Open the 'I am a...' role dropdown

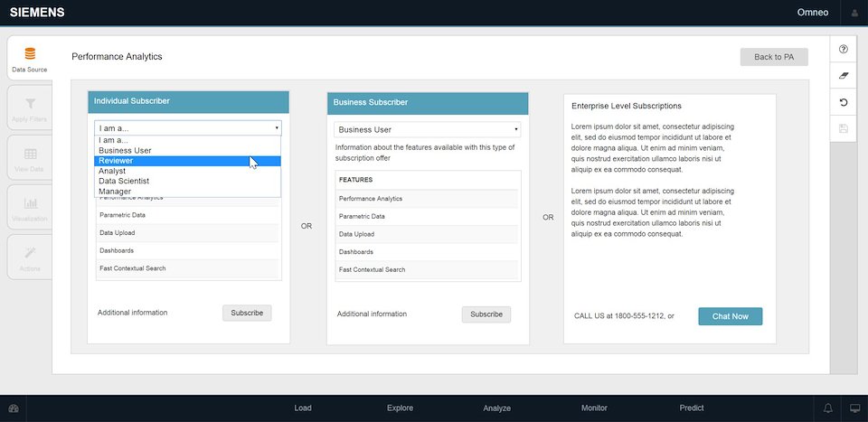[188, 127]
